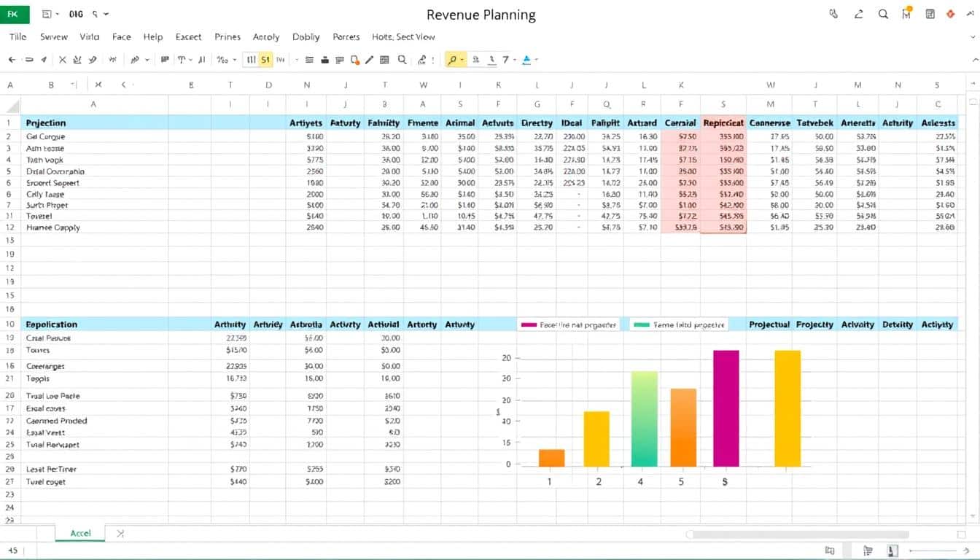
Task: Open the percent number format dropdown
Action: click(x=235, y=60)
